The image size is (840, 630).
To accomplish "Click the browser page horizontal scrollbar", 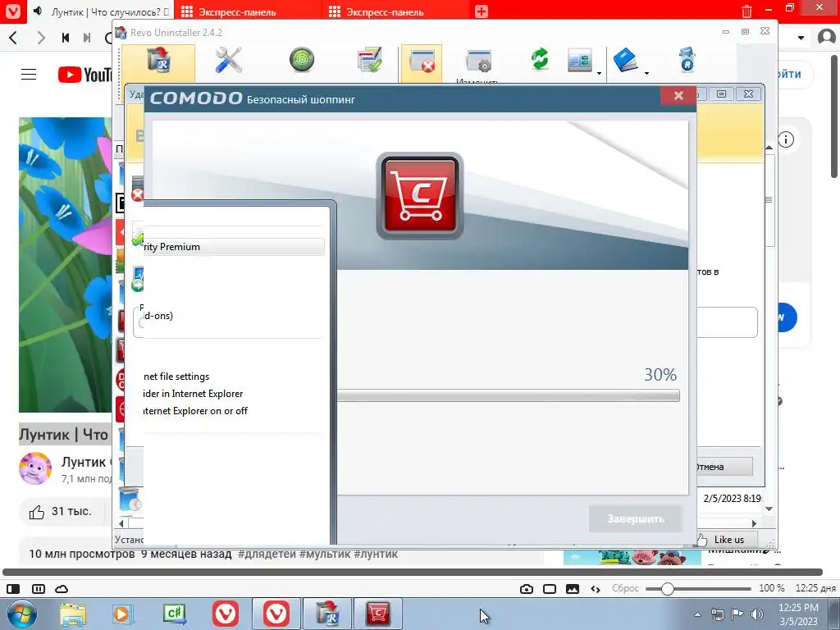I will pyautogui.click(x=413, y=572).
